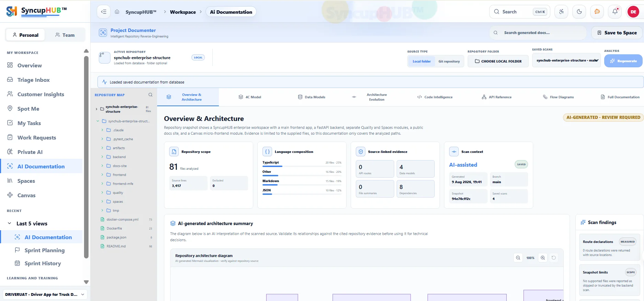Collapse the Last 5 views section
The height and width of the screenshot is (301, 644).
pos(10,223)
